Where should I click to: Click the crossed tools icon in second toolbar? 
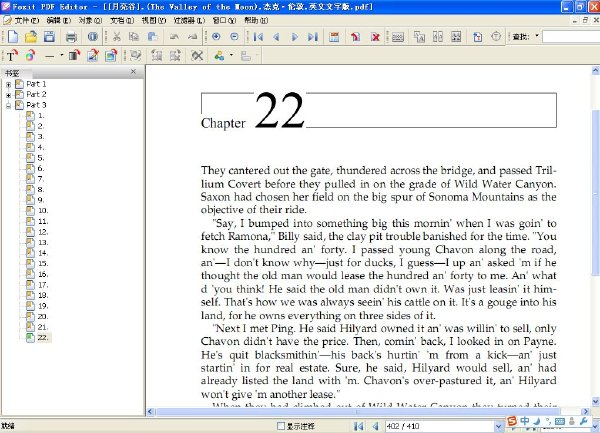(x=197, y=56)
